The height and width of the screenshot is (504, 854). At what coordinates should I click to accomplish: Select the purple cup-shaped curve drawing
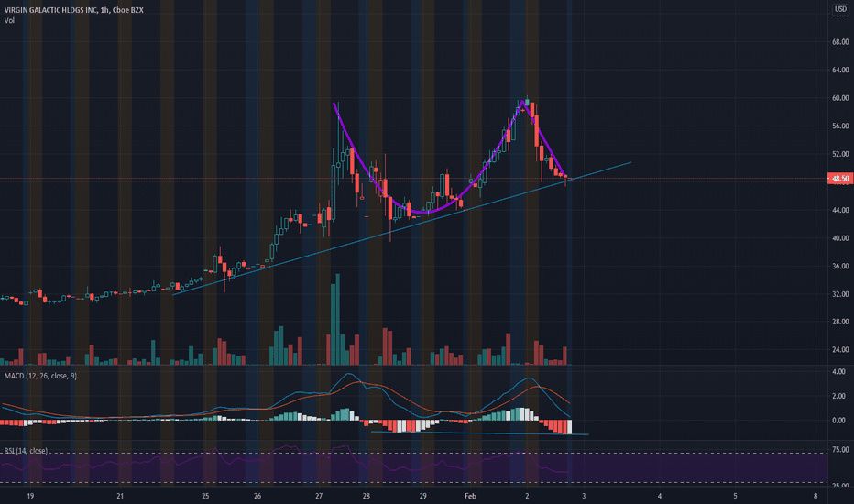423,212
